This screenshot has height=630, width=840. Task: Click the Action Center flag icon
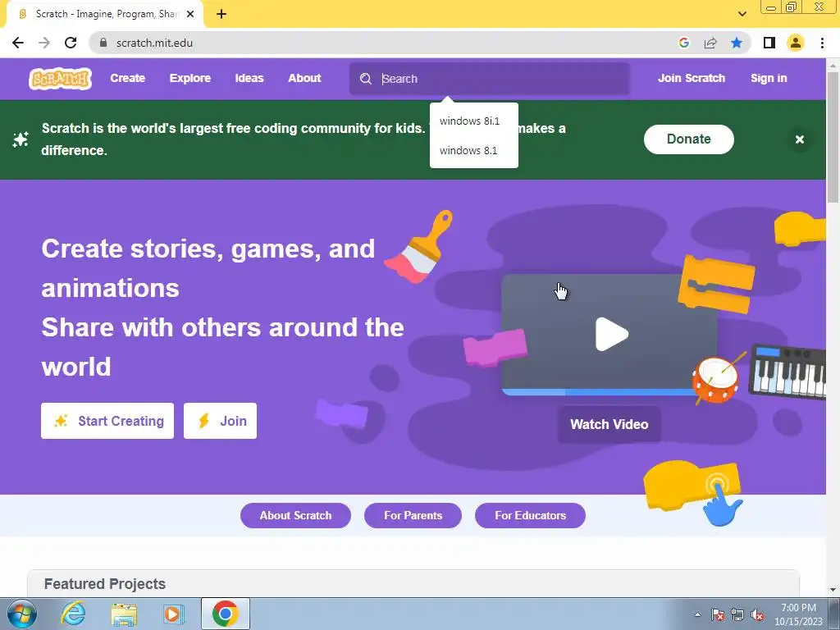click(x=718, y=615)
